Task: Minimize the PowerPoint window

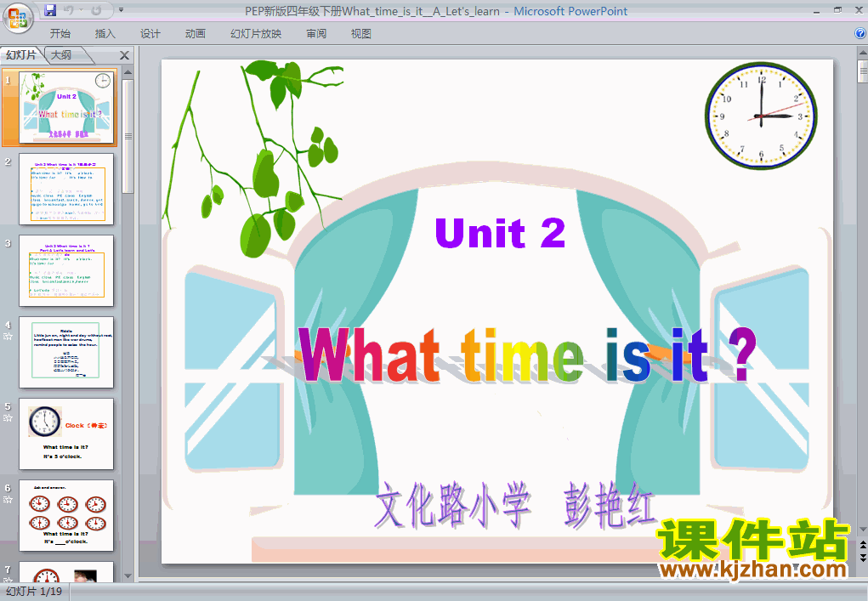Action: point(816,11)
